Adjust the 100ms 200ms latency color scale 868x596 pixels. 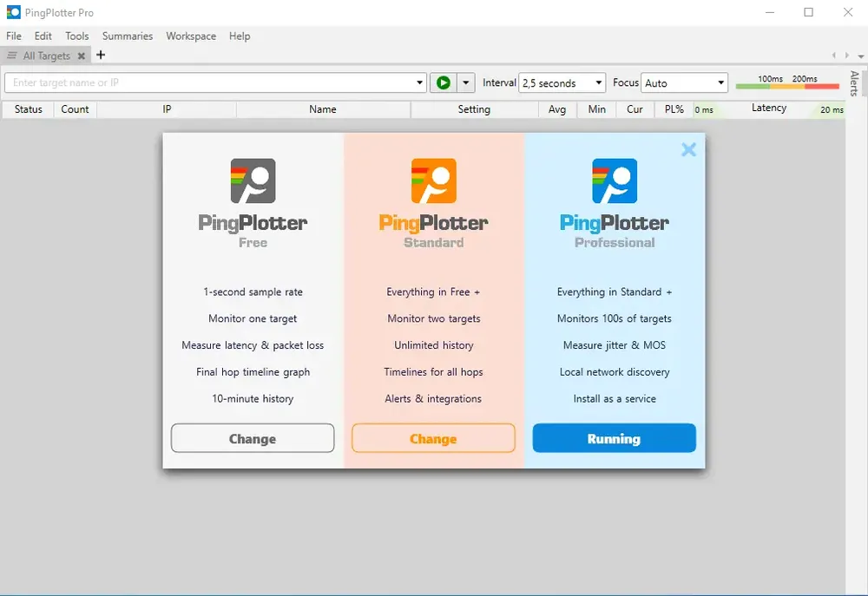point(788,82)
